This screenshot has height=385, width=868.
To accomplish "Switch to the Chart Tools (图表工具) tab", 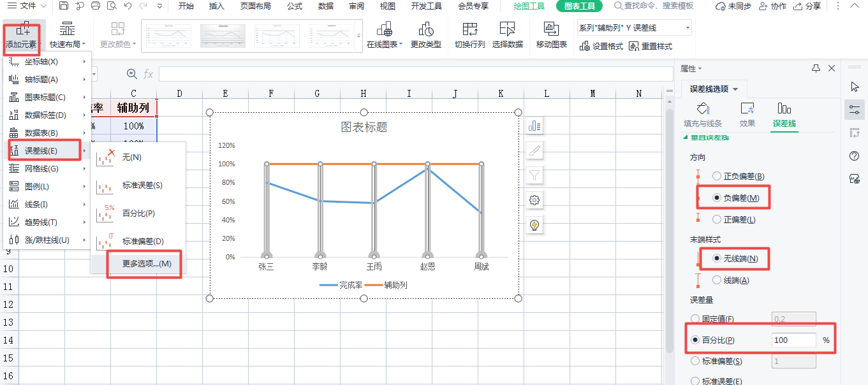I will [579, 6].
